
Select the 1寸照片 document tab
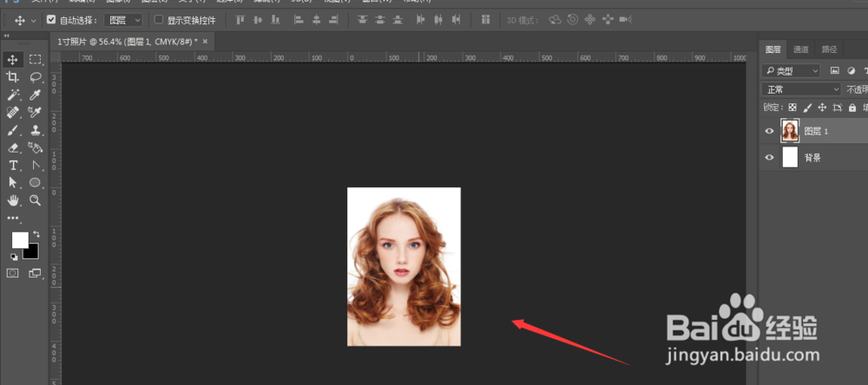(132, 42)
